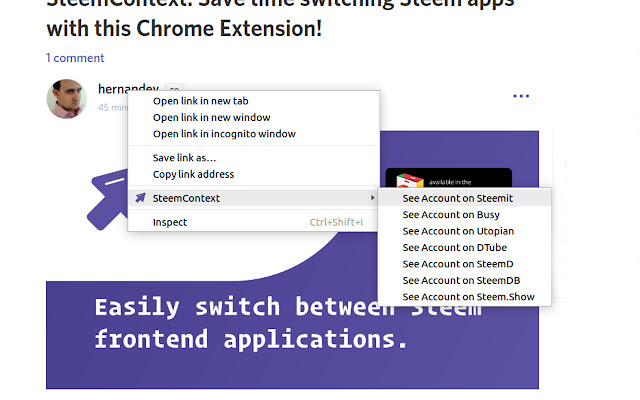The image size is (640, 400).
Task: Click the Chrome Web Store badge in banner
Action: click(449, 178)
